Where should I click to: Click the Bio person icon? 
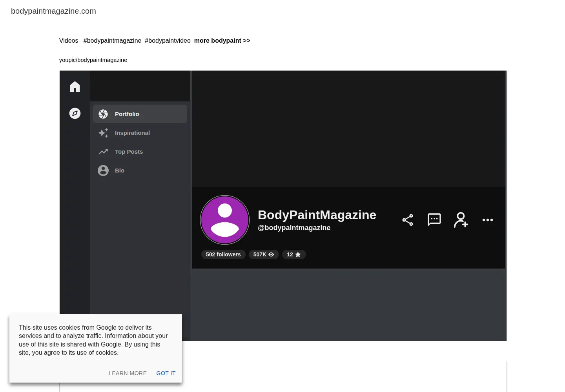(103, 171)
